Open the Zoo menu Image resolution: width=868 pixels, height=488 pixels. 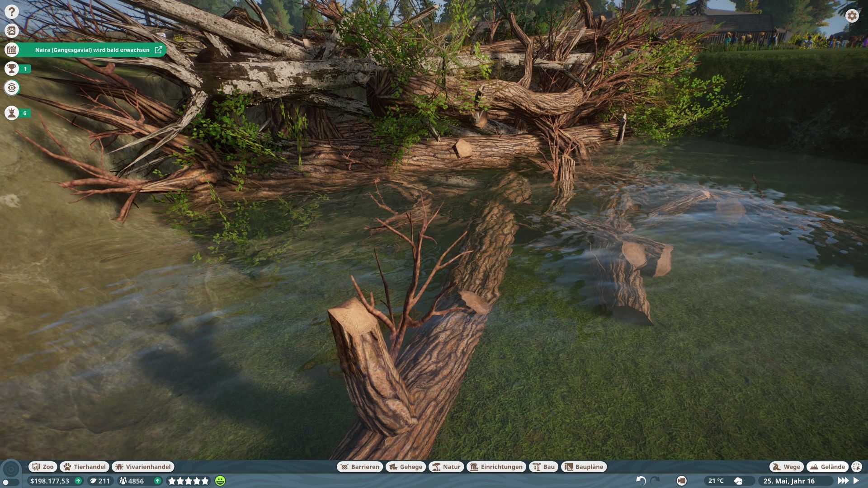coord(42,467)
